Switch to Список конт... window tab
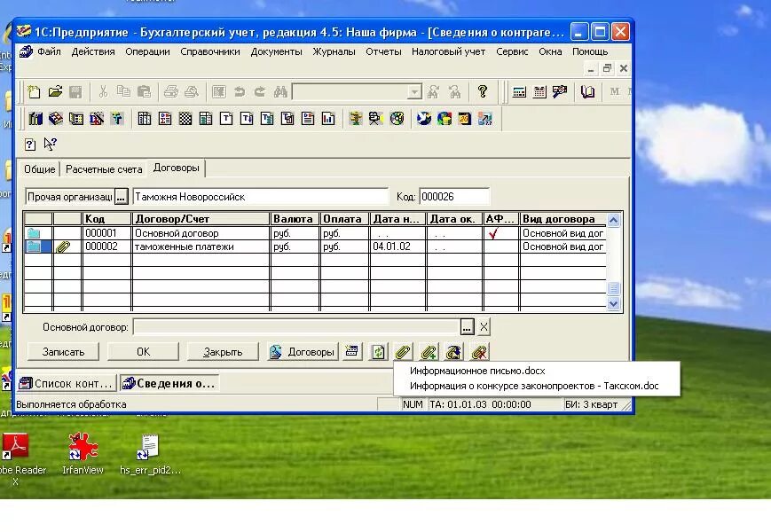Screen dimensions: 771x532 [67, 383]
